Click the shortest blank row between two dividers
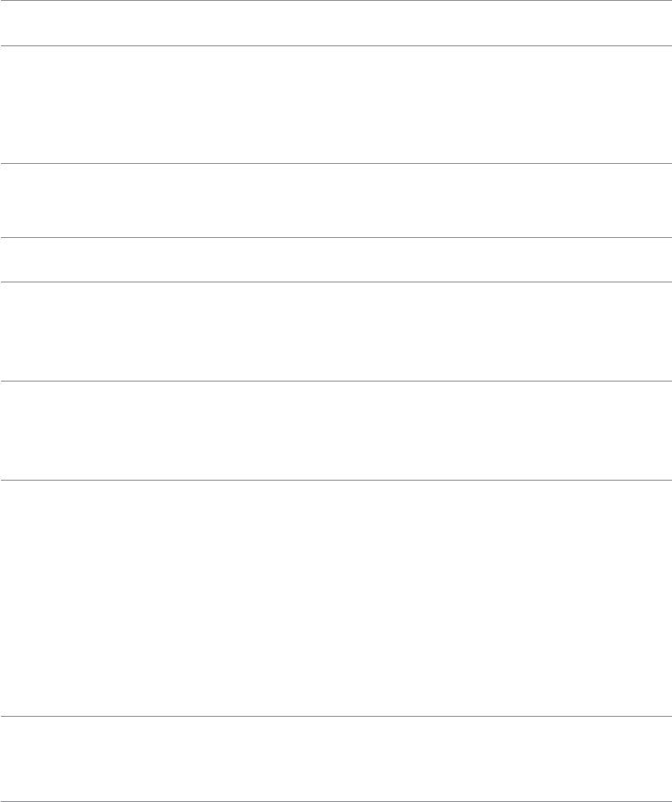This screenshot has width=672, height=802. pos(336,260)
